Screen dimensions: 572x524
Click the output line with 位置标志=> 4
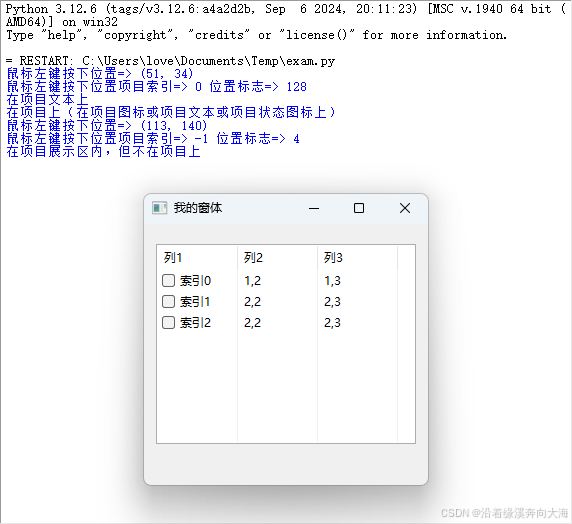pos(153,138)
